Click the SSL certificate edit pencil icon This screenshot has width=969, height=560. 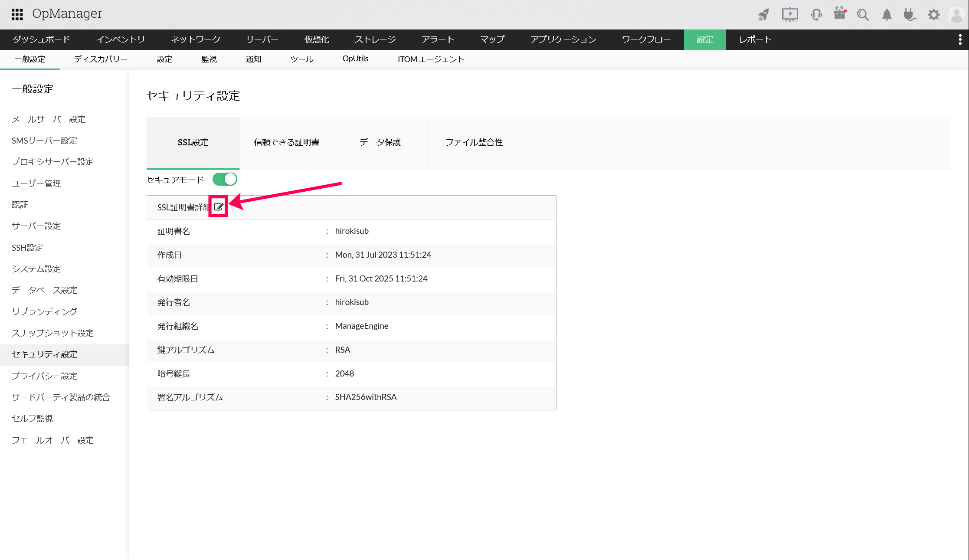pyautogui.click(x=219, y=207)
